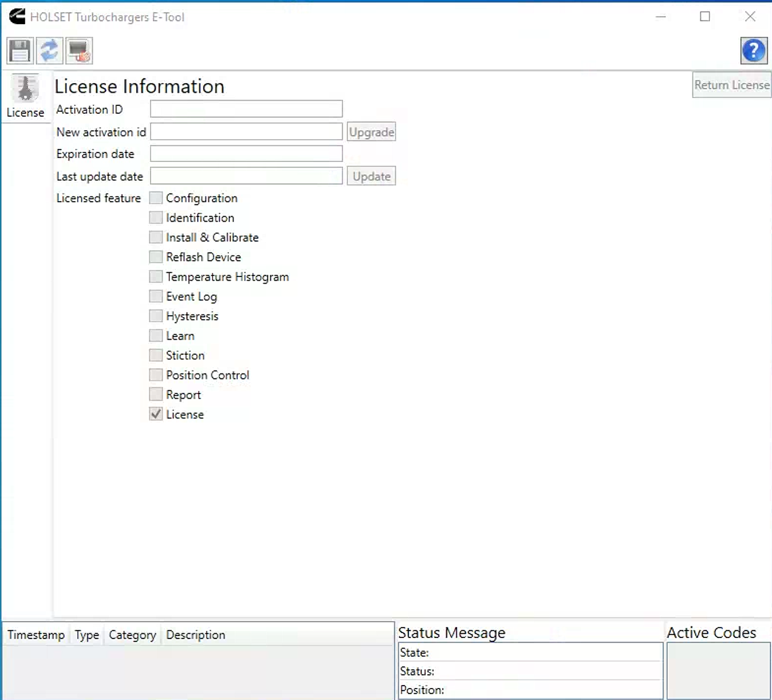The image size is (772, 700).
Task: Select the License sidebar icon
Action: click(x=25, y=96)
